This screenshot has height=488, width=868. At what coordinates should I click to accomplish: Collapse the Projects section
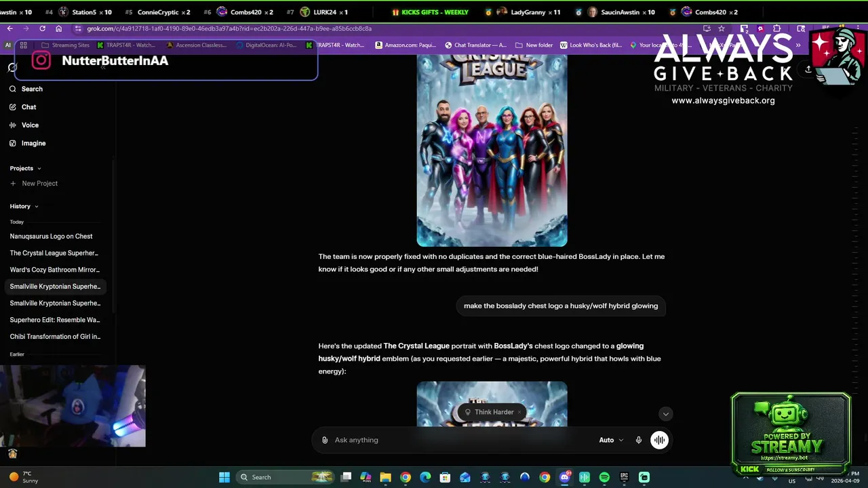[25, 168]
